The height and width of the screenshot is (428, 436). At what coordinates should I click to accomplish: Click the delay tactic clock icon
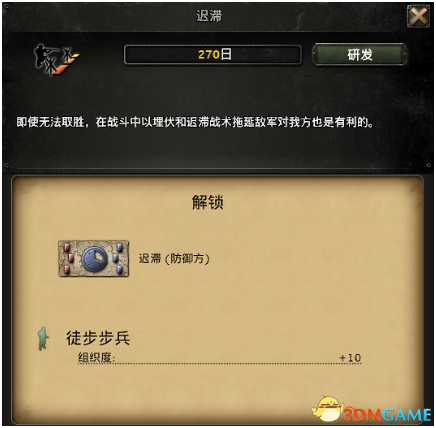(95, 259)
